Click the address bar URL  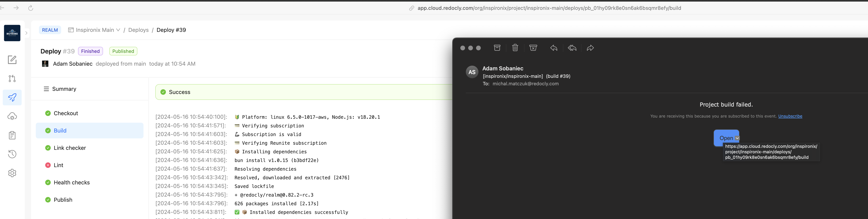click(x=549, y=8)
